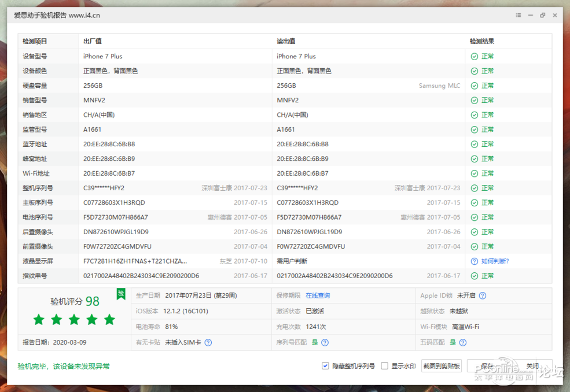Click the question icon in 液晶显示屏 row

[475, 261]
